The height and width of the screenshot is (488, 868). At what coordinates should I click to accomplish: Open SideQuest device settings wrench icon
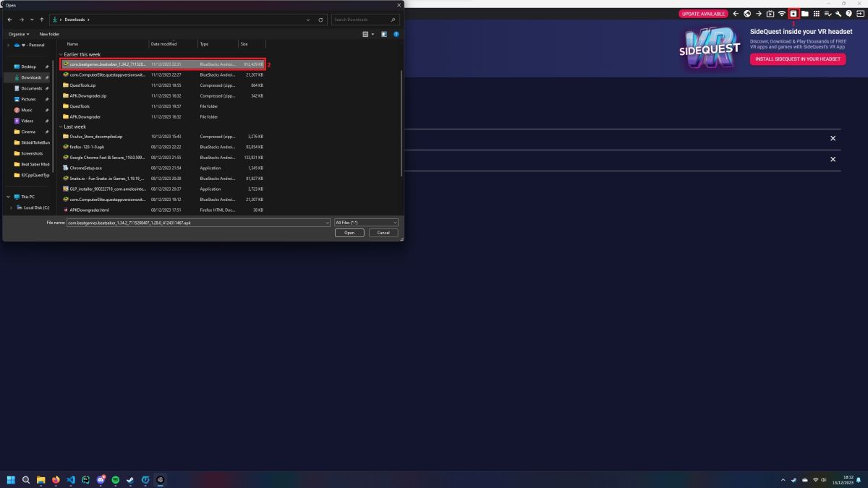pos(838,14)
